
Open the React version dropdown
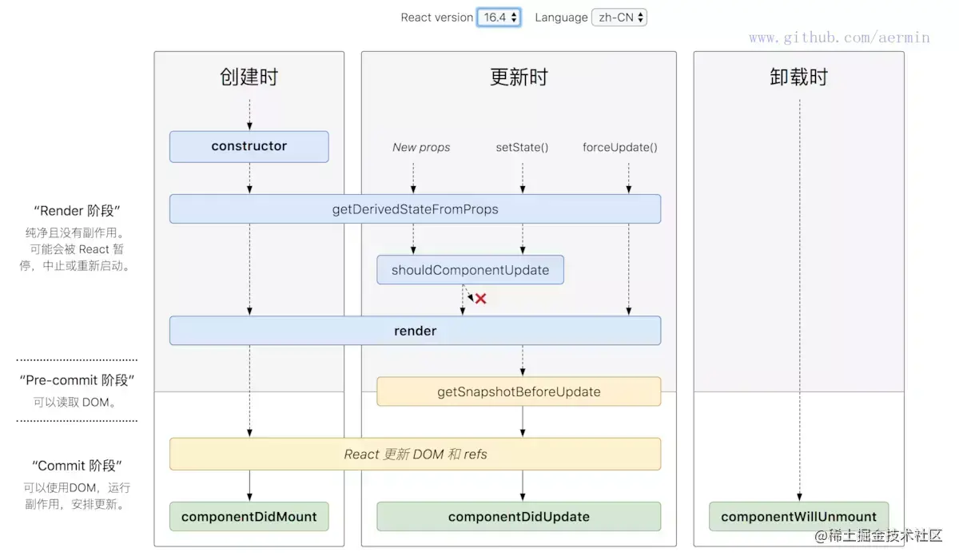tap(499, 17)
